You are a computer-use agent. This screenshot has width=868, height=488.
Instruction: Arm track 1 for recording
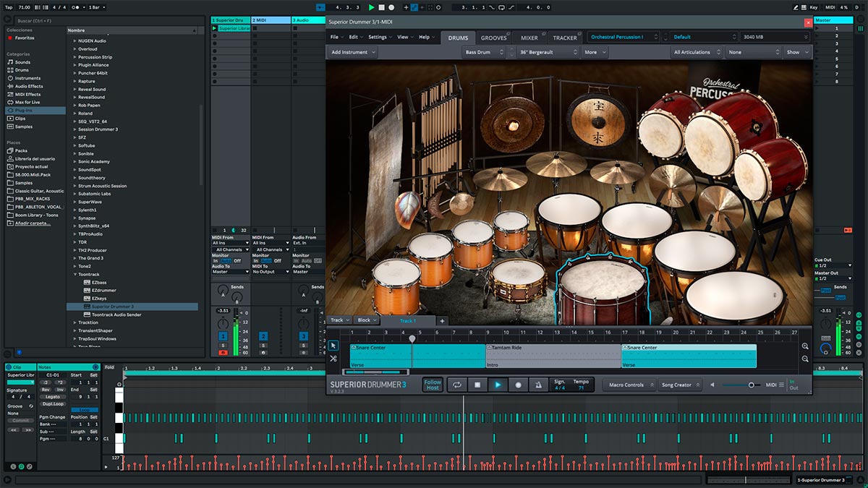tap(223, 352)
